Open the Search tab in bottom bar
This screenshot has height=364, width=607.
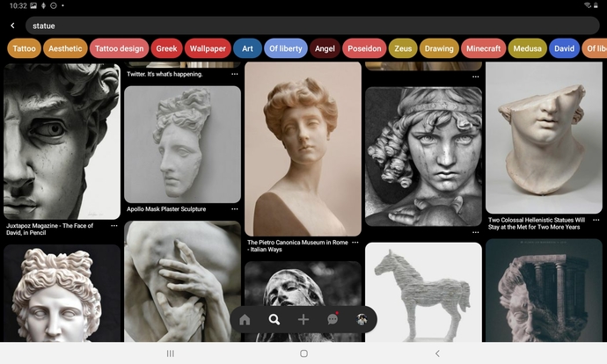coord(274,319)
